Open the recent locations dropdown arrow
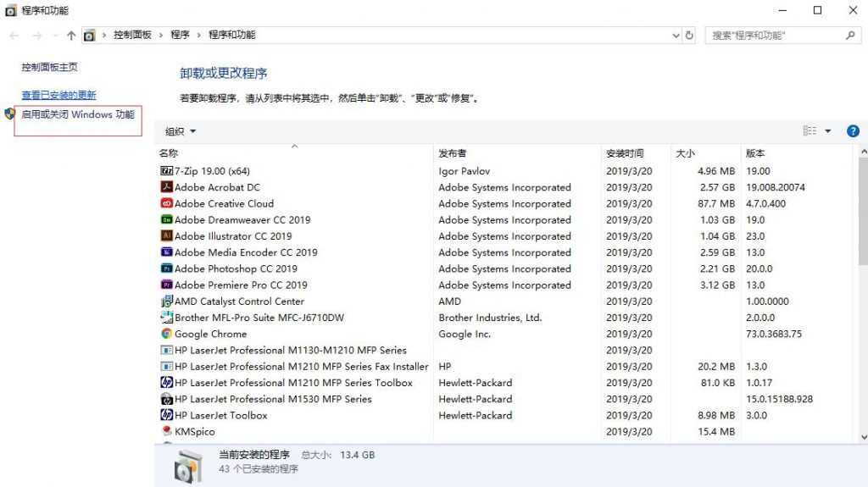 tap(55, 36)
